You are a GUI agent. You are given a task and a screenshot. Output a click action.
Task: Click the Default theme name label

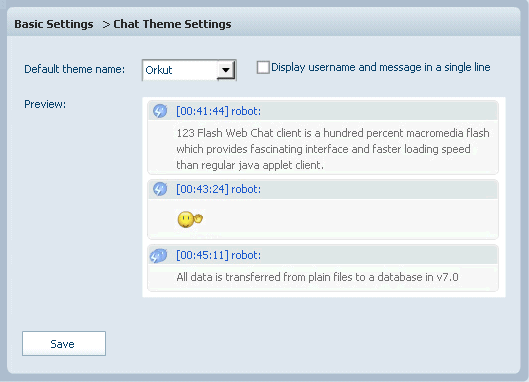[x=75, y=69]
